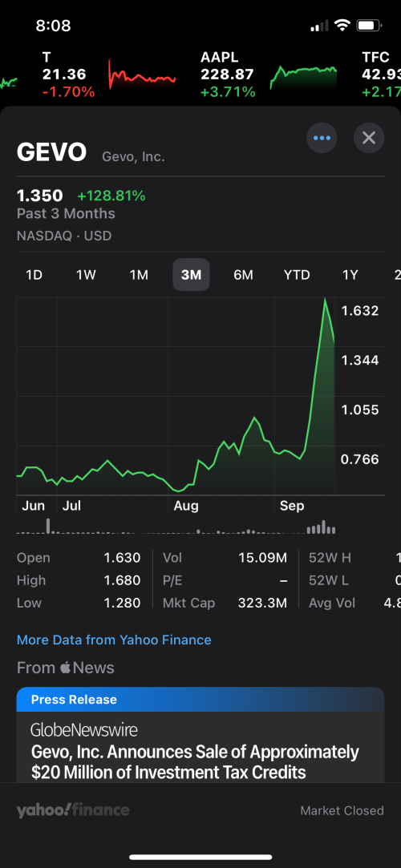Tap the yahoo!finance logo
Image resolution: width=401 pixels, height=868 pixels.
72,810
